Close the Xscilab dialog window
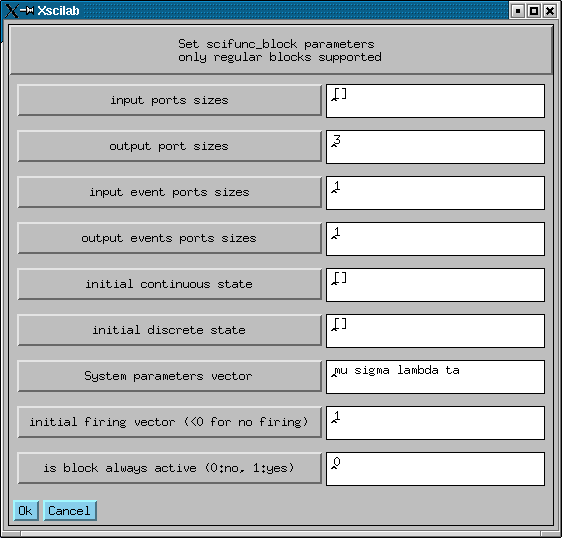 [549, 11]
